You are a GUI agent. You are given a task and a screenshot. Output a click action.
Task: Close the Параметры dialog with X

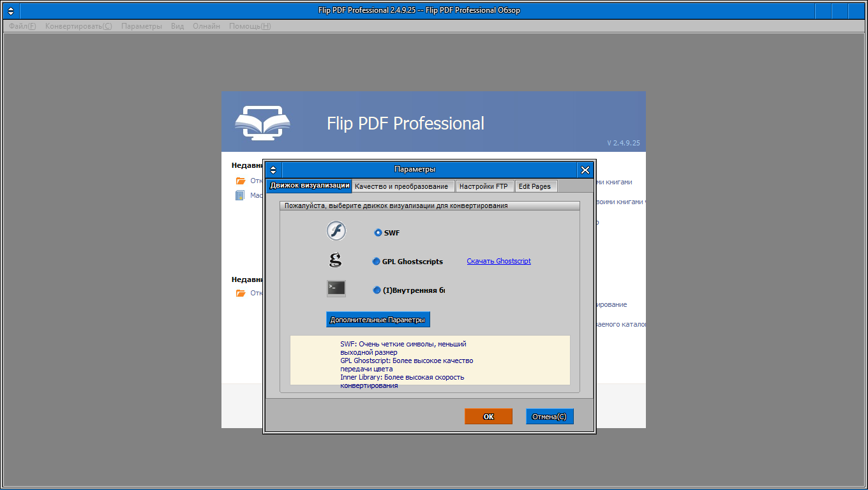tap(585, 170)
